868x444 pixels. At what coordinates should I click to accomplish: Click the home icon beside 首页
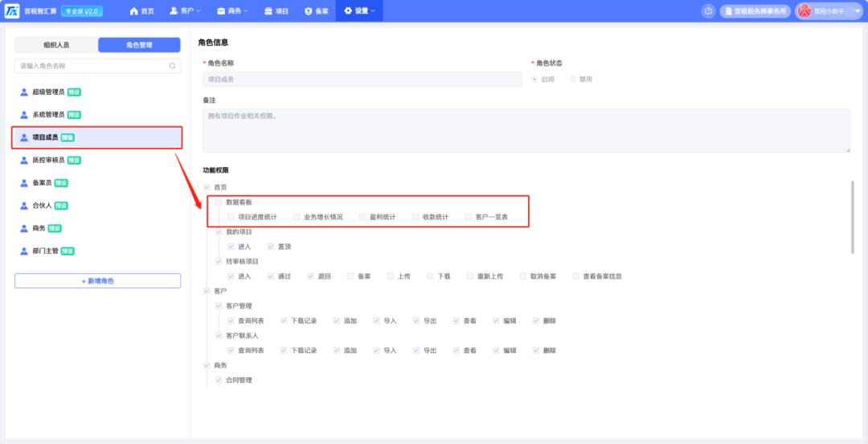tap(134, 11)
